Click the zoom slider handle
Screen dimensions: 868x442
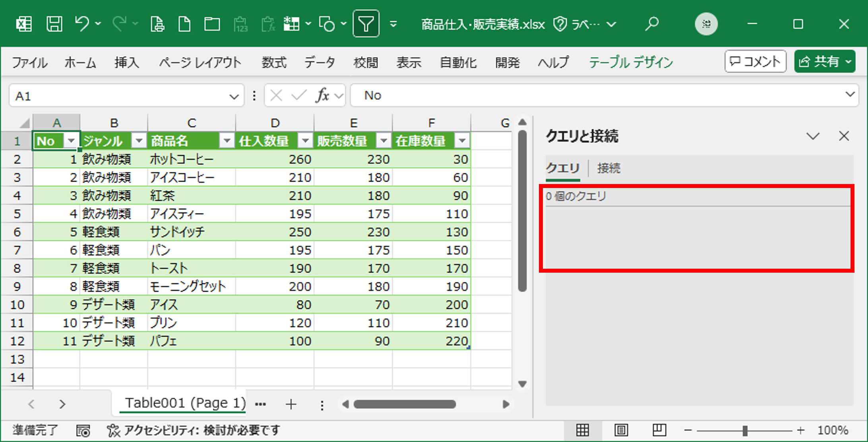745,430
